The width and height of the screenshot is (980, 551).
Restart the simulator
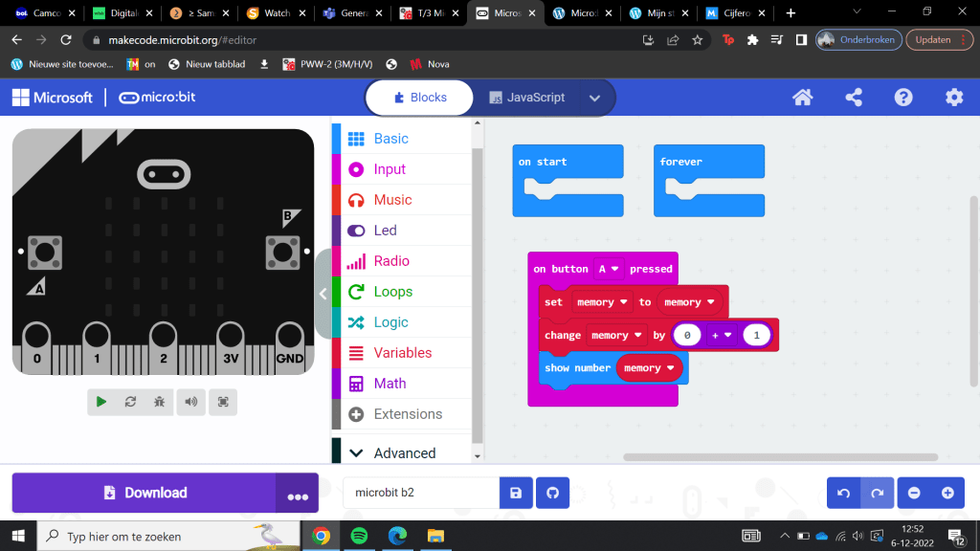130,403
